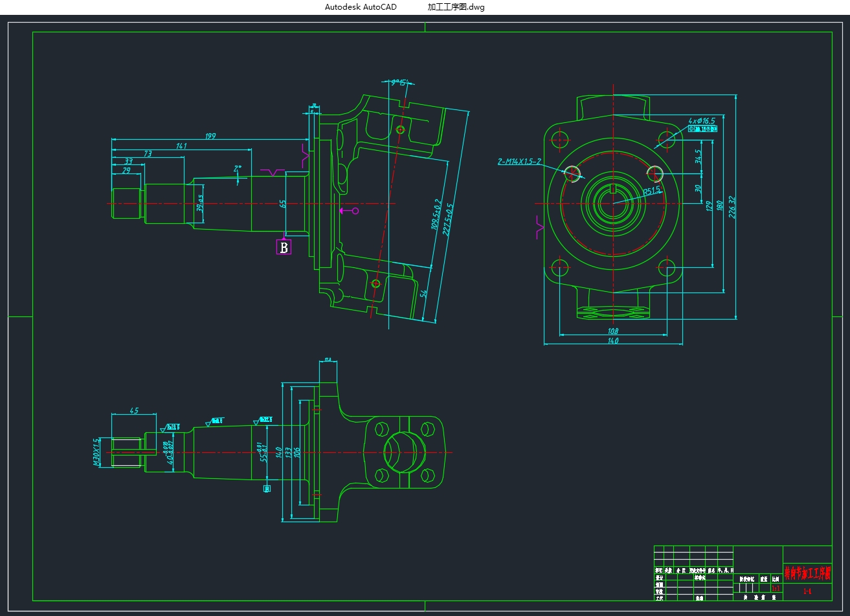Select the 199 length dimension text
Viewport: 850px width, 616px height.
[210, 136]
